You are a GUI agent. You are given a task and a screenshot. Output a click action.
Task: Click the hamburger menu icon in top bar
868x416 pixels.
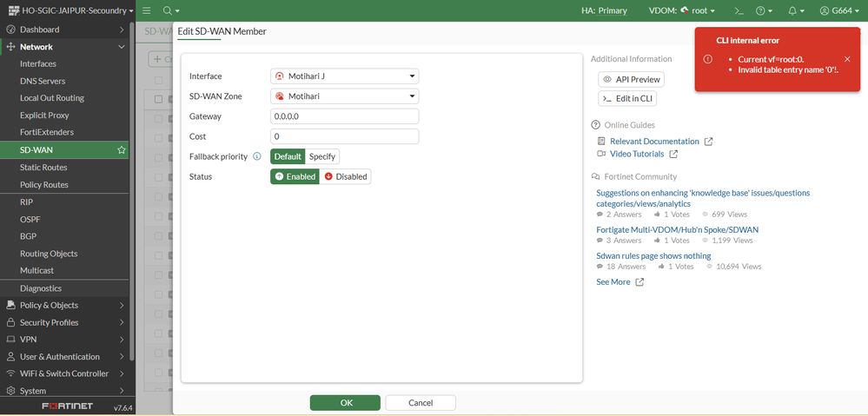click(146, 10)
